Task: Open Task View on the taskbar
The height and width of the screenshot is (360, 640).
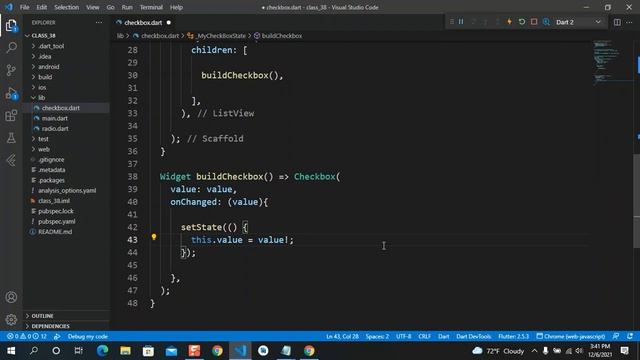Action: coord(78,351)
